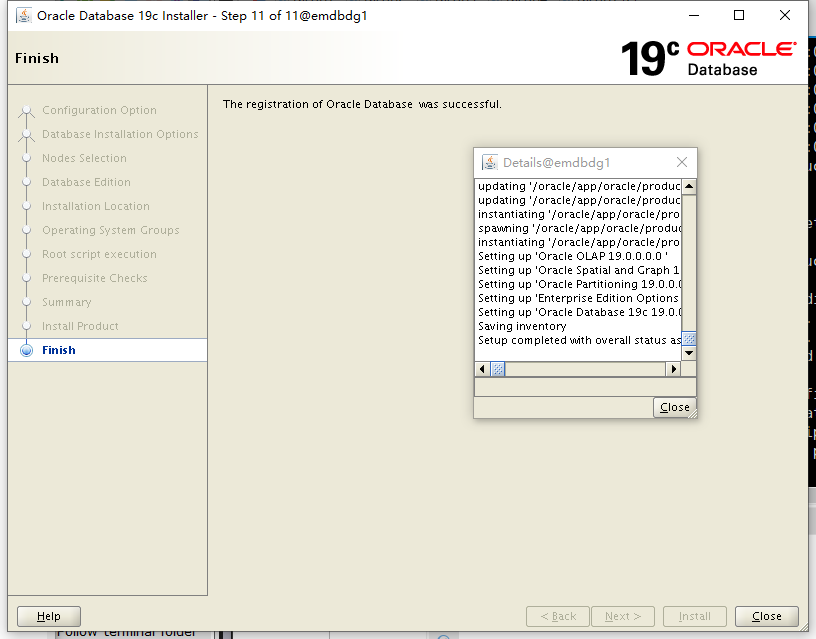Select the Configuration Option step

coord(99,110)
